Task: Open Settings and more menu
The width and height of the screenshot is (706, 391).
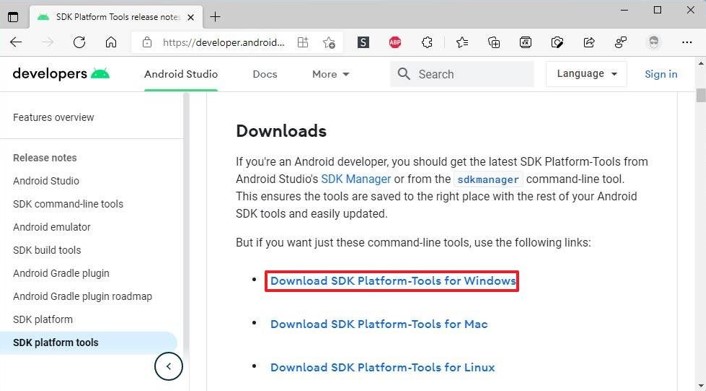Action: point(687,42)
